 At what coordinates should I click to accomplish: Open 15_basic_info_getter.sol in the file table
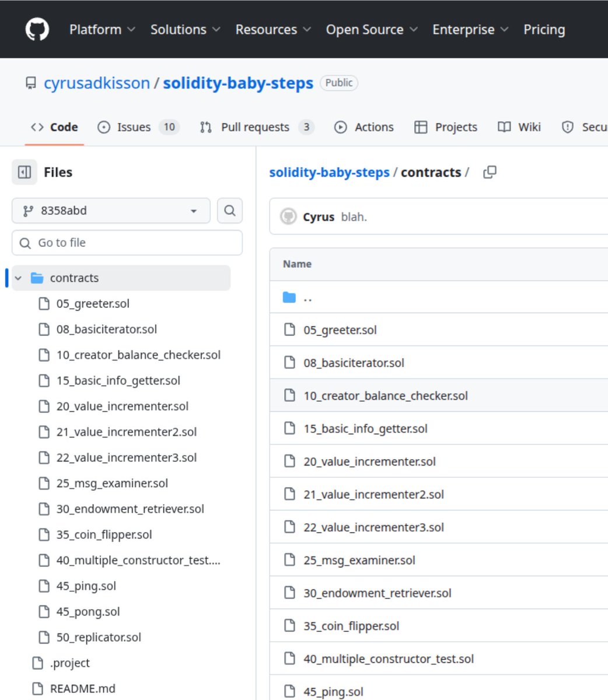(x=365, y=429)
